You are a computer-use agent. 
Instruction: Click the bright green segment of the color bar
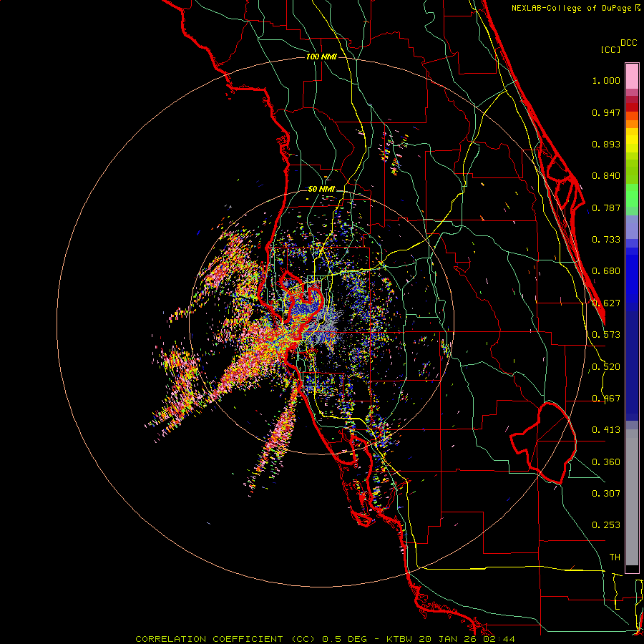[632, 195]
